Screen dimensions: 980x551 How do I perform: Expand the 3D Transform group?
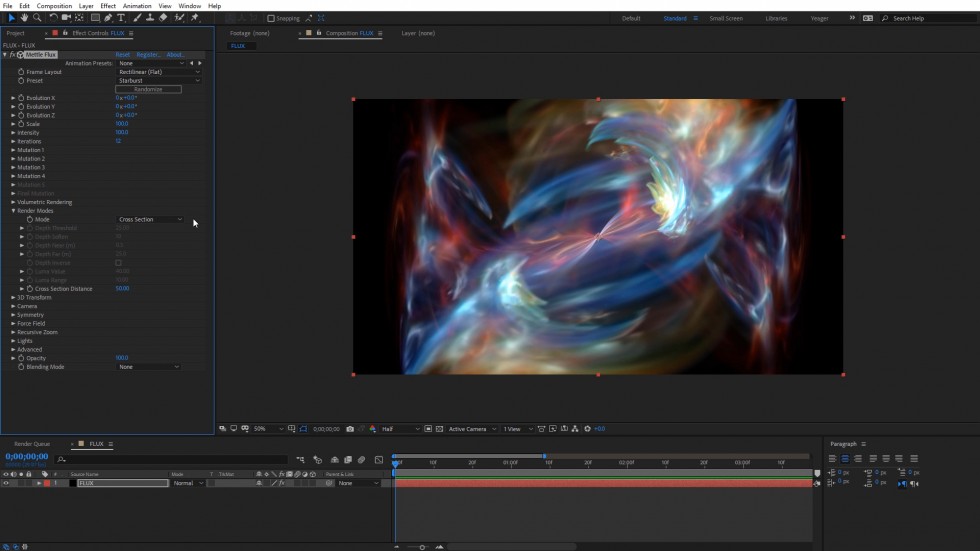tap(14, 297)
